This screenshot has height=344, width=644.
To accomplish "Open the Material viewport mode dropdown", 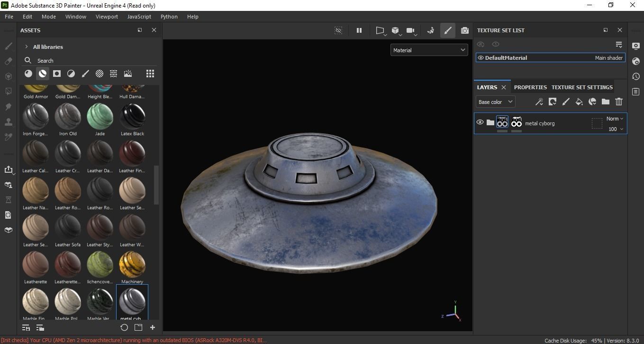I will [429, 50].
